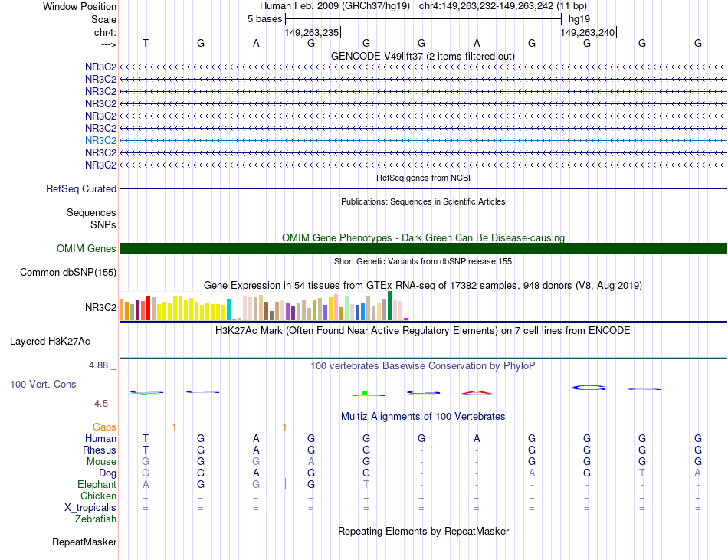Click the Basewise Conservation by PhyloP title

click(x=423, y=365)
